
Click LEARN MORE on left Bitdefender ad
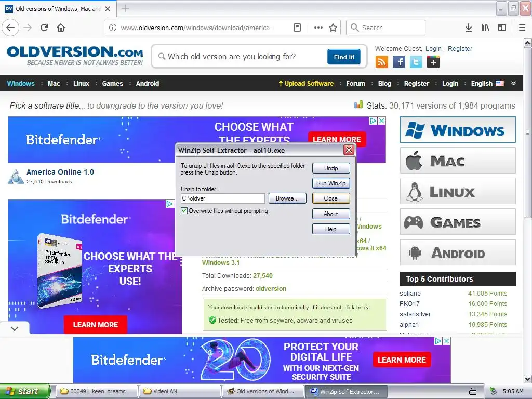coord(96,325)
